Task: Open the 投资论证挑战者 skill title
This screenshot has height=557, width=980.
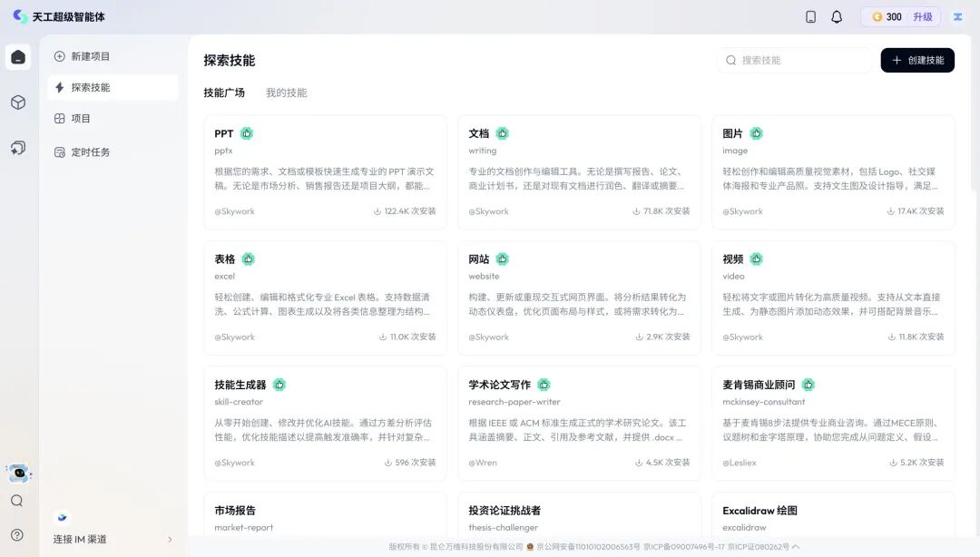Action: pos(505,511)
